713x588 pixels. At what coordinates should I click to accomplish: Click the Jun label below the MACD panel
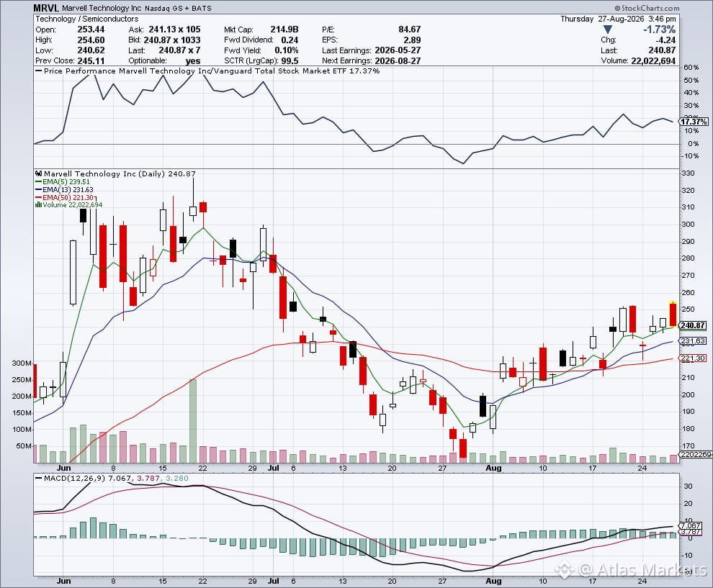pos(63,581)
